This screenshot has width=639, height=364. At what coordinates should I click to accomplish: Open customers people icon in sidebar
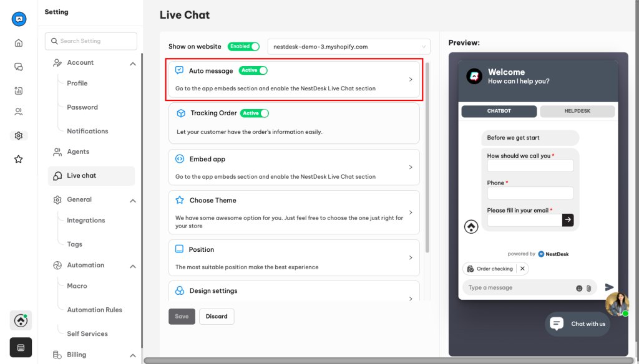pyautogui.click(x=19, y=112)
